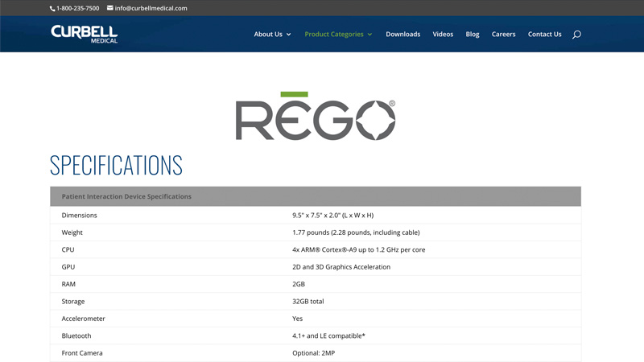
Task: Click the Patient Interaction Device Specifications header
Action: tap(316, 196)
